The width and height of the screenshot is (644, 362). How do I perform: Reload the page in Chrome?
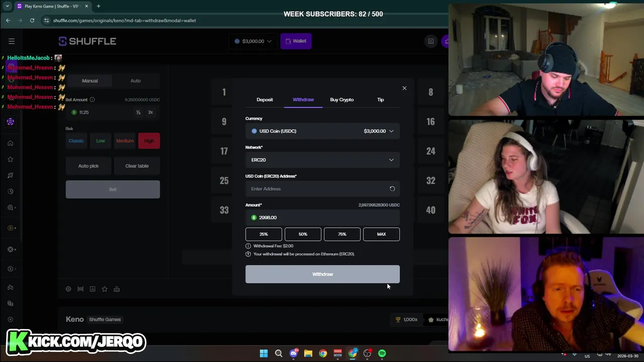(32, 20)
